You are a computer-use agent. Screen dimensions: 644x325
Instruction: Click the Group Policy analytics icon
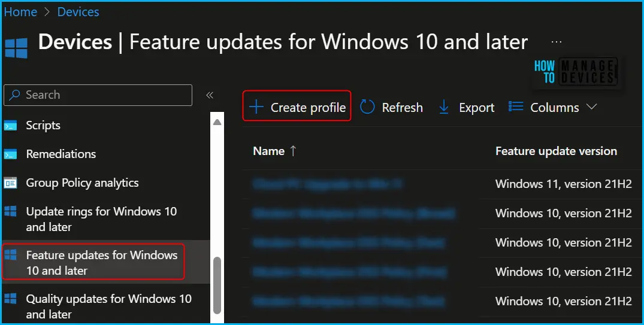[10, 183]
